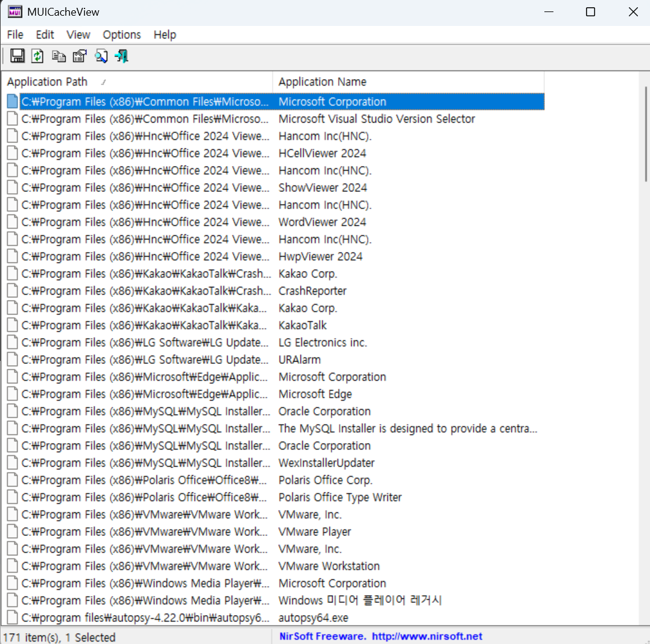Select the Windows 미디어 플레이어 레거시 entry
The width and height of the screenshot is (650, 644).
pyautogui.click(x=275, y=601)
